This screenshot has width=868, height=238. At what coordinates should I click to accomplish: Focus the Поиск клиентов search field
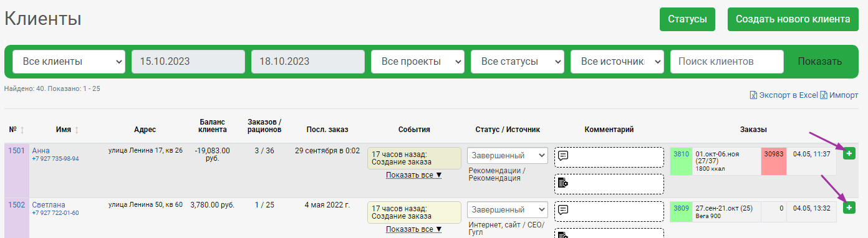click(727, 62)
